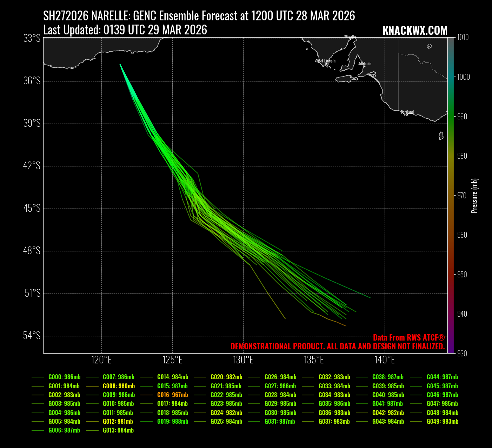
Task: Click the KNACKWX.COM watermark text
Action: 415,31
